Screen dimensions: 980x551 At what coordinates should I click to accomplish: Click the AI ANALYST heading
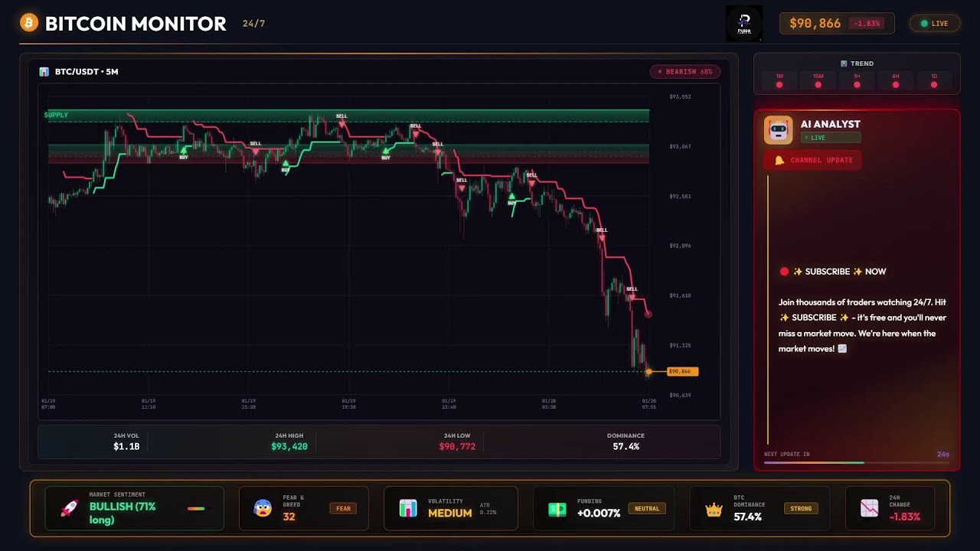[830, 124]
